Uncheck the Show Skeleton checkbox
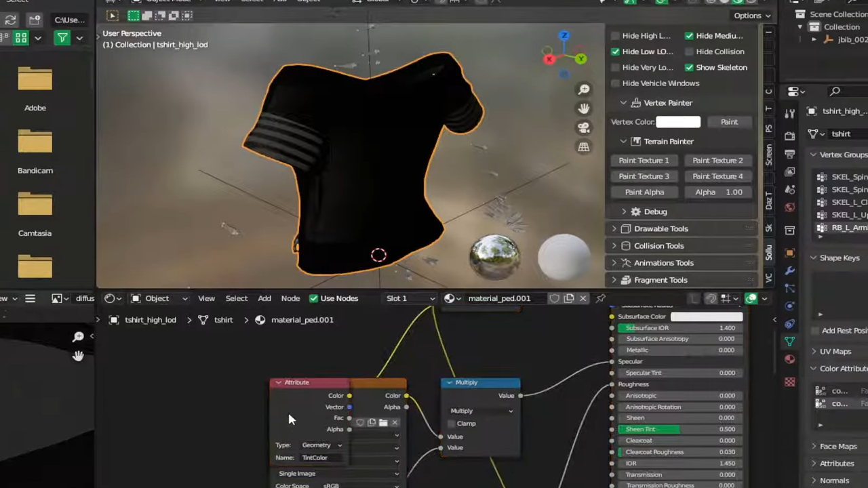This screenshot has height=488, width=868. pyautogui.click(x=689, y=68)
